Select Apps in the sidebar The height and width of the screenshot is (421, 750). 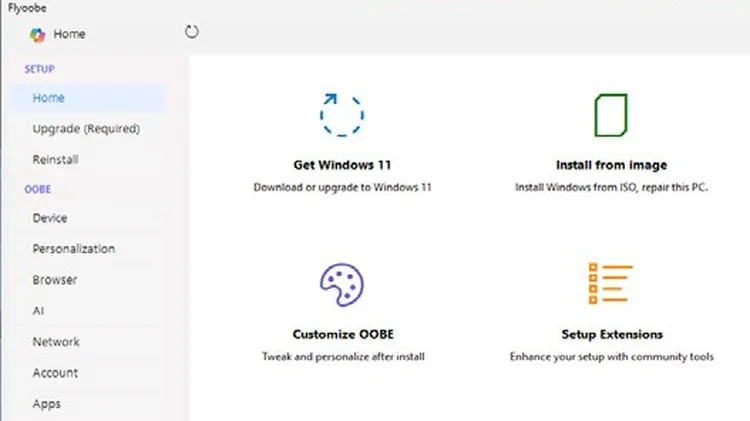46,404
